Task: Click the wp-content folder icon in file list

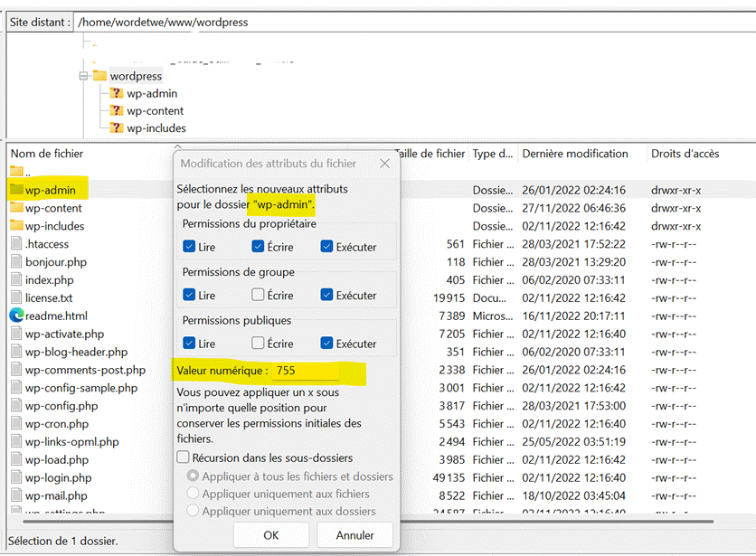Action: point(16,208)
